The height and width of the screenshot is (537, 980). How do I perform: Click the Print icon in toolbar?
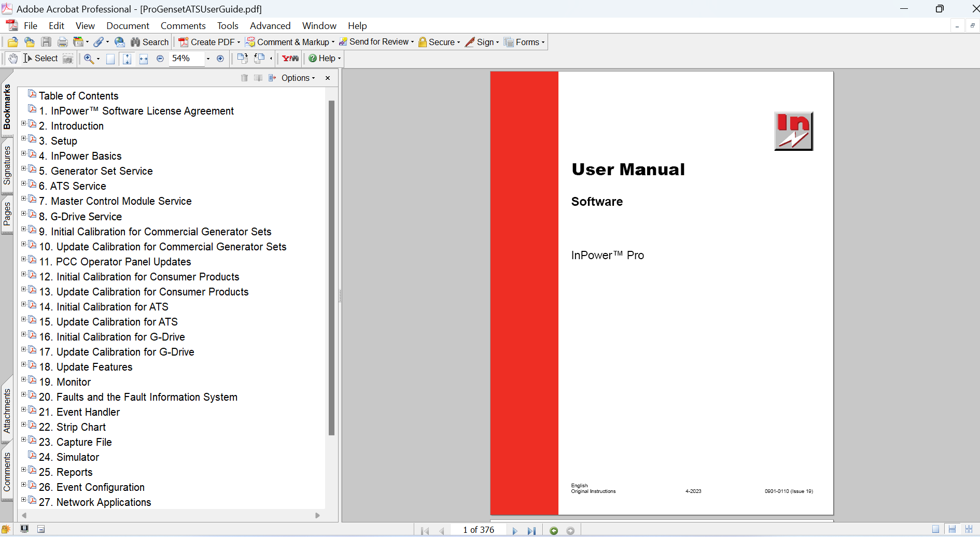63,42
